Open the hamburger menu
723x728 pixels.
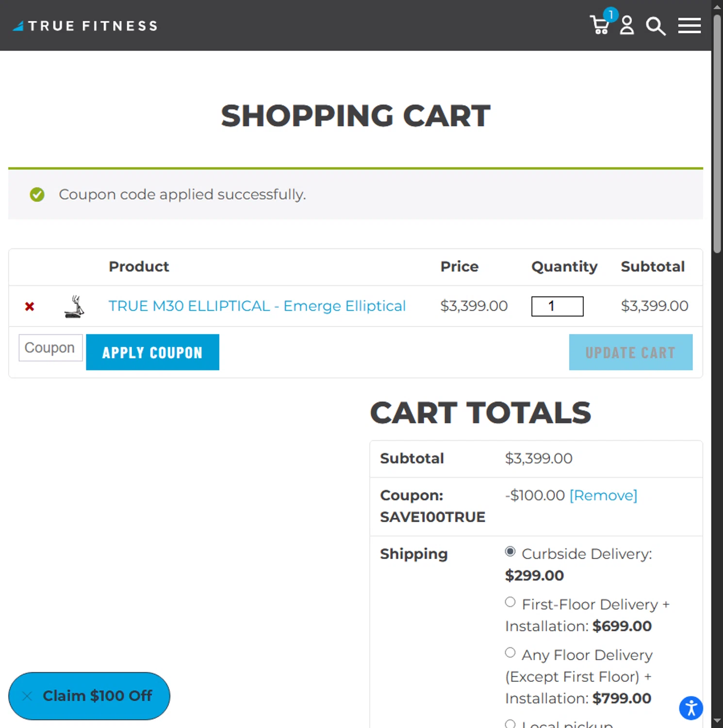click(x=689, y=25)
